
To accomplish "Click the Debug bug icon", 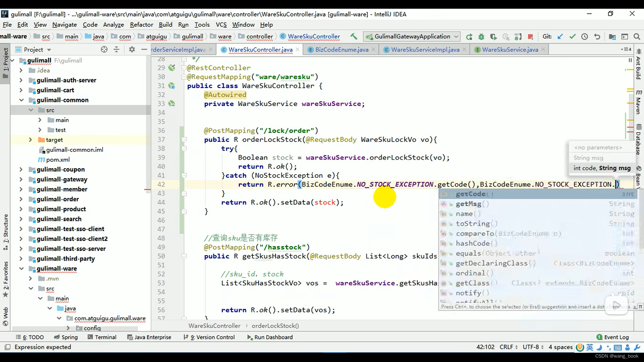I will click(481, 37).
